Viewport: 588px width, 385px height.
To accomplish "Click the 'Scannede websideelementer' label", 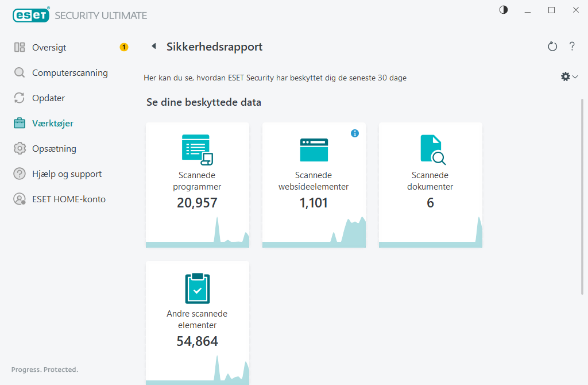I will click(x=314, y=181).
